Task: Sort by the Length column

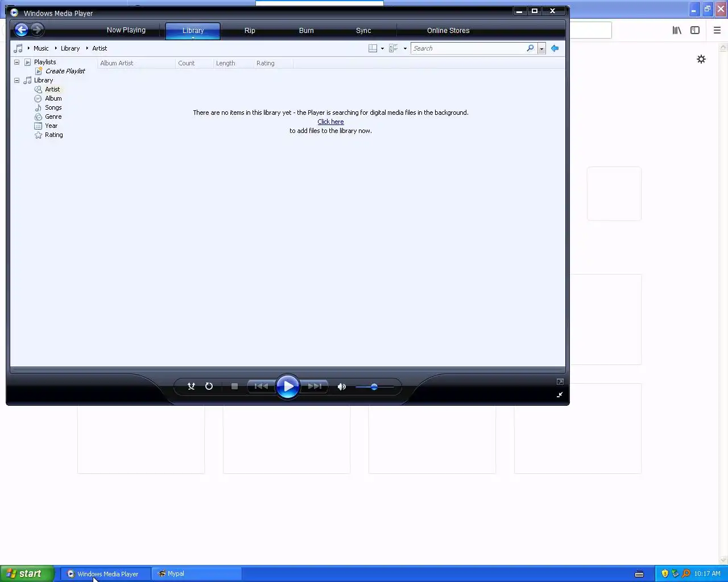Action: [233, 63]
